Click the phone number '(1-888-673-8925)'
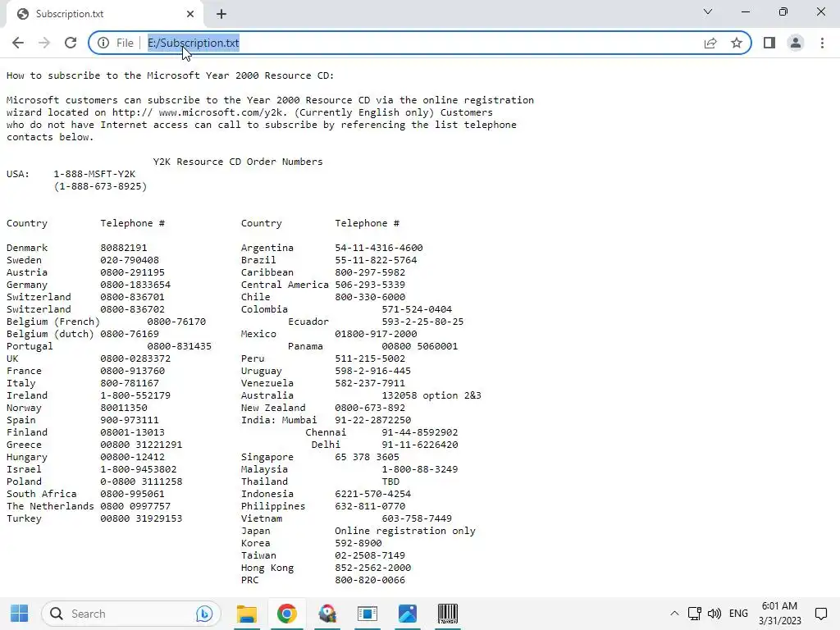Viewport: 840px width, 630px height. [x=100, y=186]
